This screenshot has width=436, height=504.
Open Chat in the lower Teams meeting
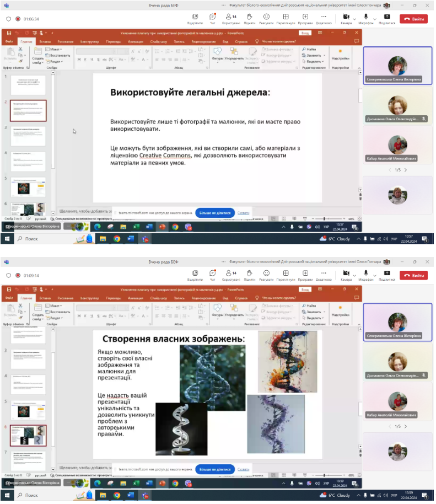(213, 275)
